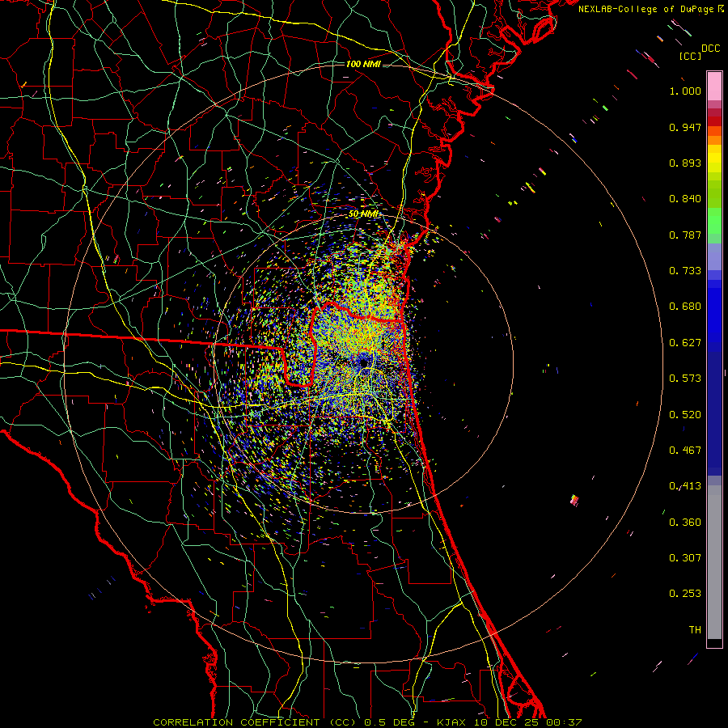Click the KJAX radar site identifier

(x=451, y=722)
